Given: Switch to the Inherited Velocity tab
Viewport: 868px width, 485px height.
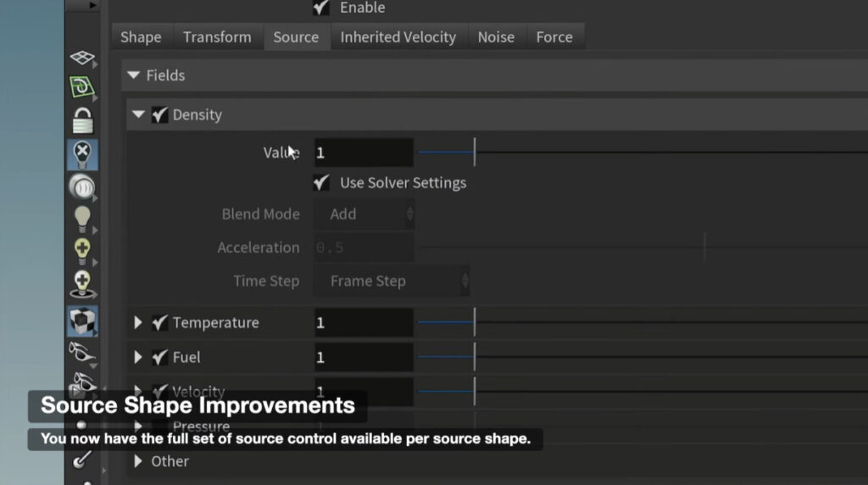Looking at the screenshot, I should click(x=398, y=37).
